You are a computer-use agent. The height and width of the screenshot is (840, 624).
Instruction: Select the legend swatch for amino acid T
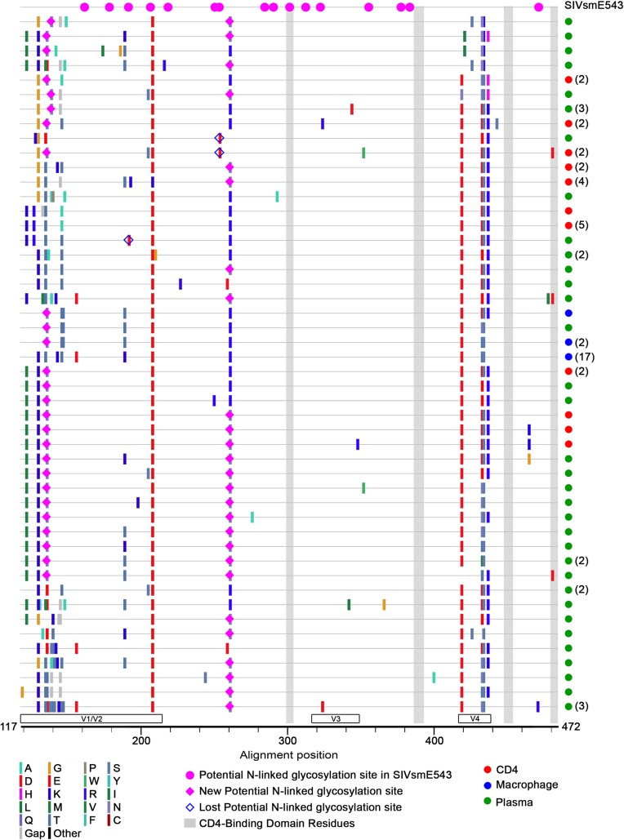coord(49,820)
